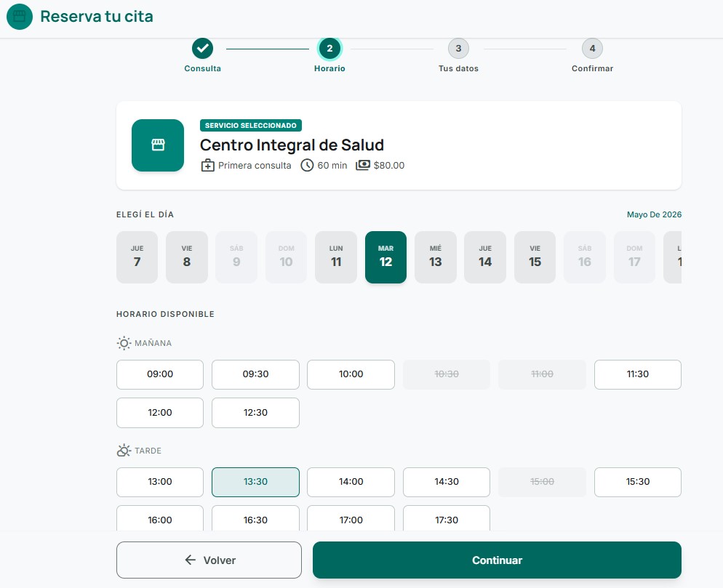Click the disabled Sunday 17 day
The image size is (723, 588).
[634, 257]
